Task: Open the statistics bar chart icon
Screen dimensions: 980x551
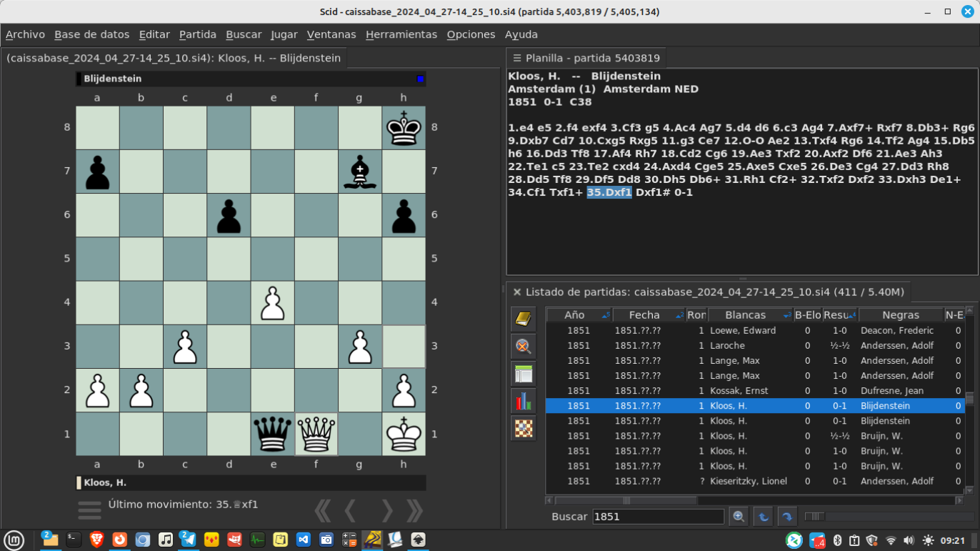Action: click(x=524, y=401)
